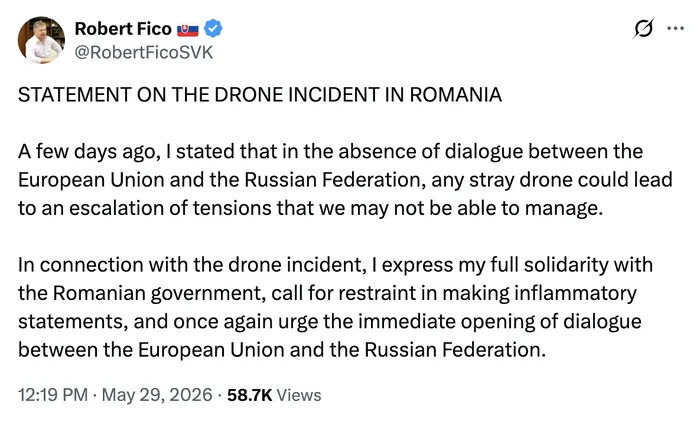The image size is (700, 421).
Task: Click the 58.7K view count number
Action: 250,395
